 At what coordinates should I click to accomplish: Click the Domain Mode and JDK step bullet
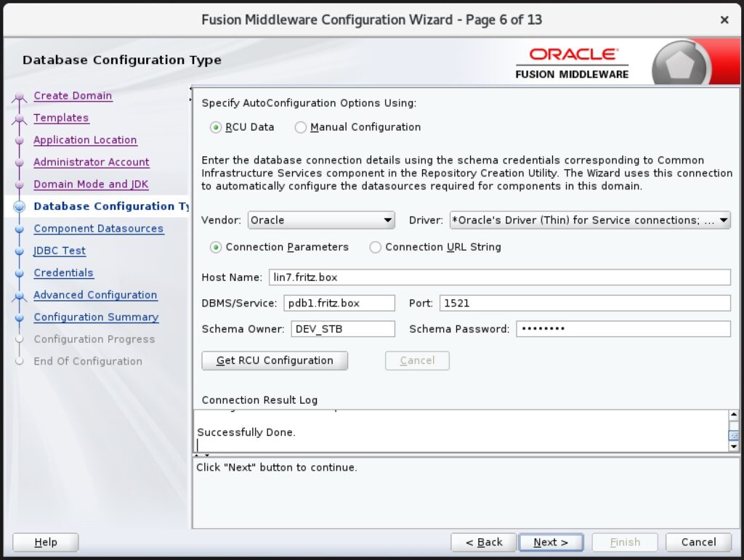tap(20, 184)
